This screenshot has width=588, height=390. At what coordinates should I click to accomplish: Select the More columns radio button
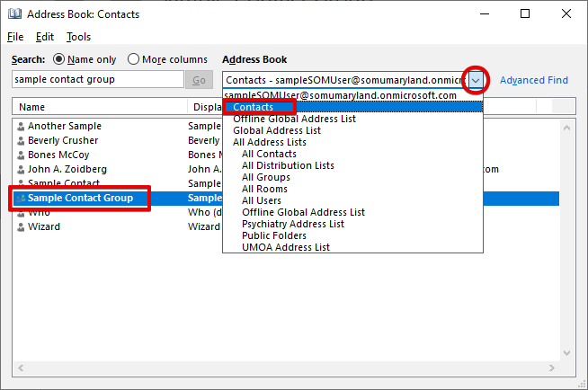click(x=134, y=59)
